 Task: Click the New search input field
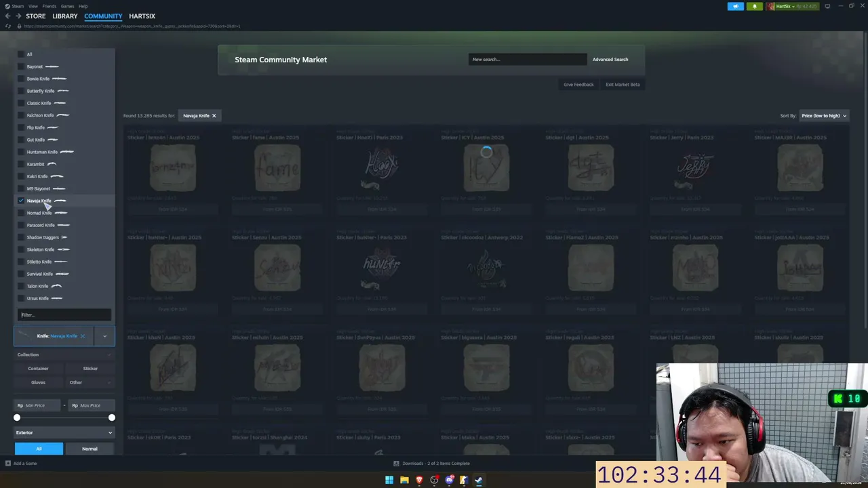tap(528, 60)
